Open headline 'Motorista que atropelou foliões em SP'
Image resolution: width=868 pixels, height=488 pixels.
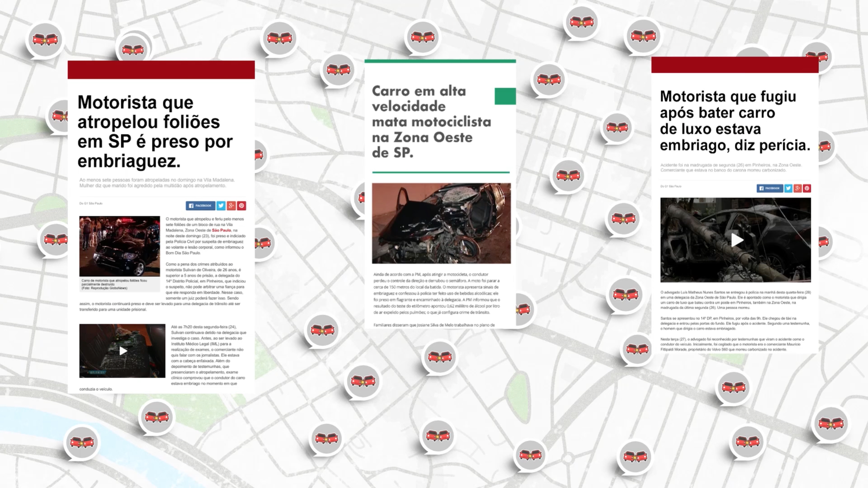155,131
